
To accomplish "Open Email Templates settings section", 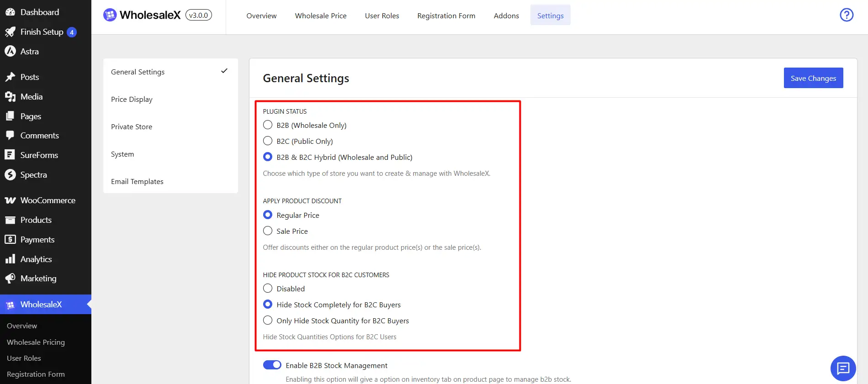I will tap(170, 181).
